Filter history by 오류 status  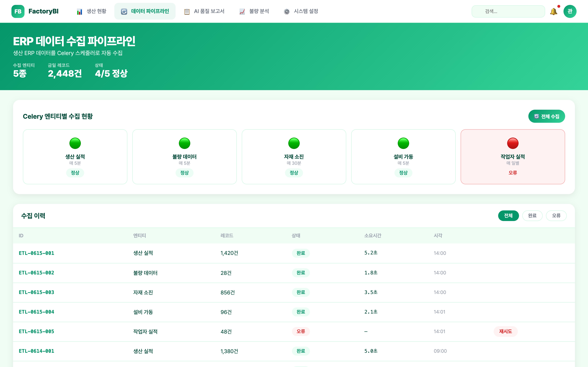[x=556, y=216]
